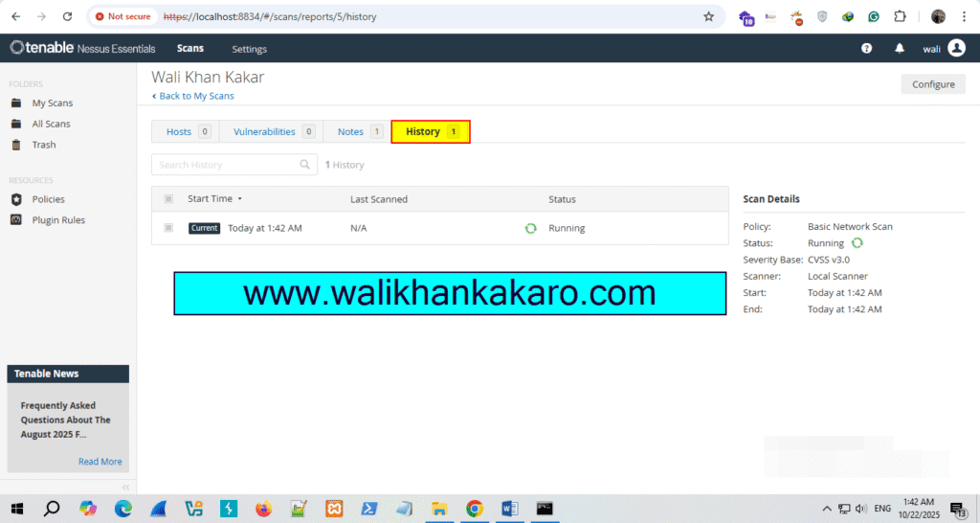The height and width of the screenshot is (523, 980).
Task: Show hidden tray icons chevron
Action: click(826, 509)
